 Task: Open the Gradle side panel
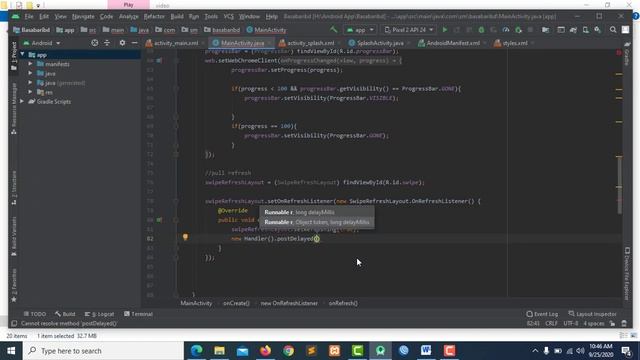click(x=627, y=53)
